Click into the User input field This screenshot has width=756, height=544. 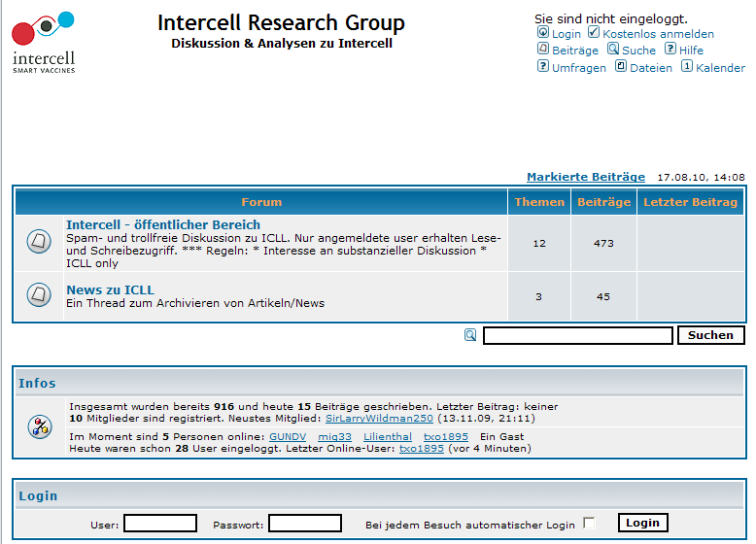(x=160, y=524)
